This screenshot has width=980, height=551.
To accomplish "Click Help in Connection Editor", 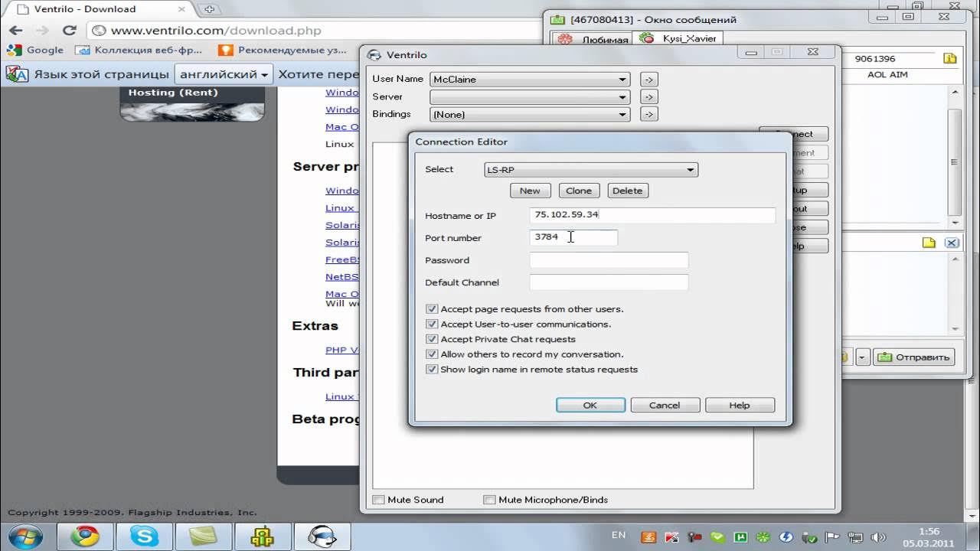I will click(740, 405).
